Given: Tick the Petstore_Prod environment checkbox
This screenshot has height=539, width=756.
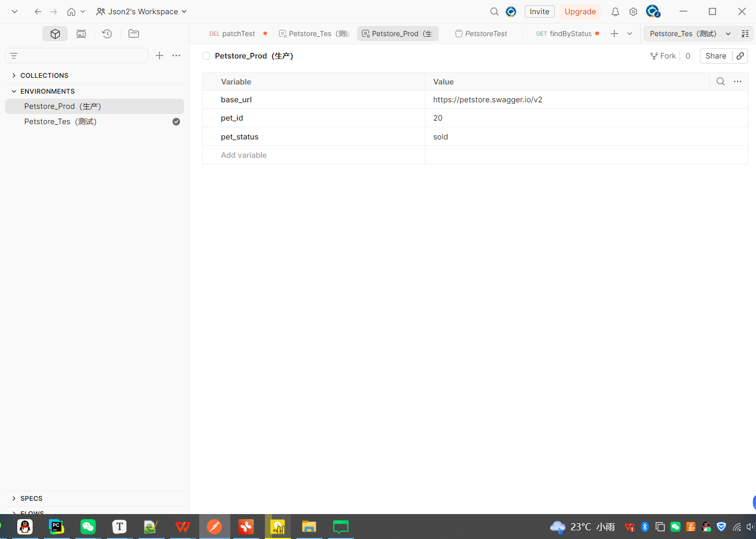Looking at the screenshot, I should pyautogui.click(x=206, y=56).
